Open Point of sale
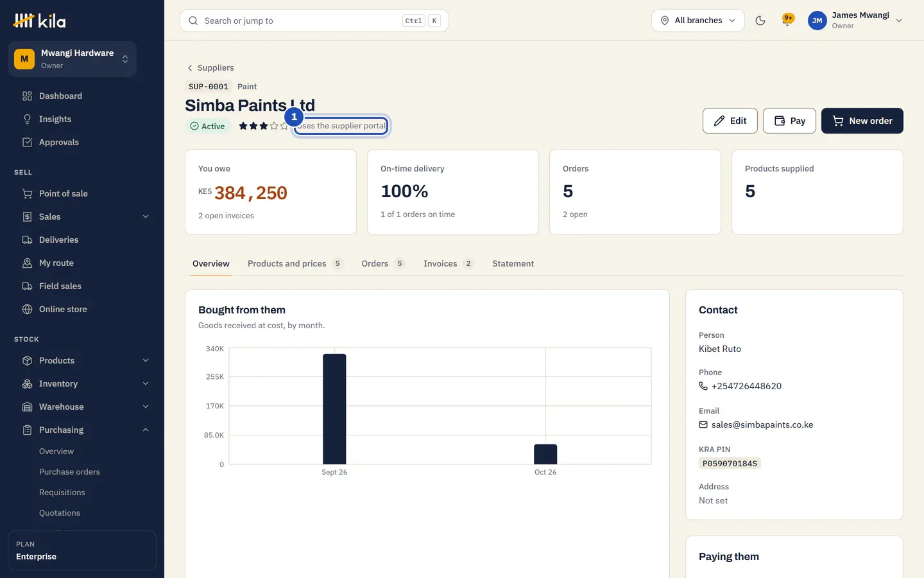This screenshot has width=924, height=578. pos(82,193)
